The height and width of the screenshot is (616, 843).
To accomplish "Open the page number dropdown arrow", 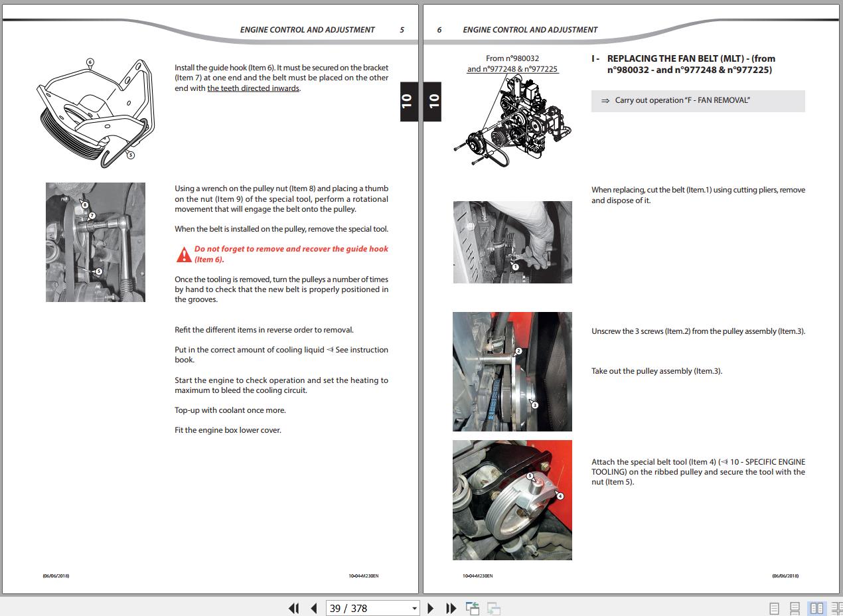I will [414, 608].
